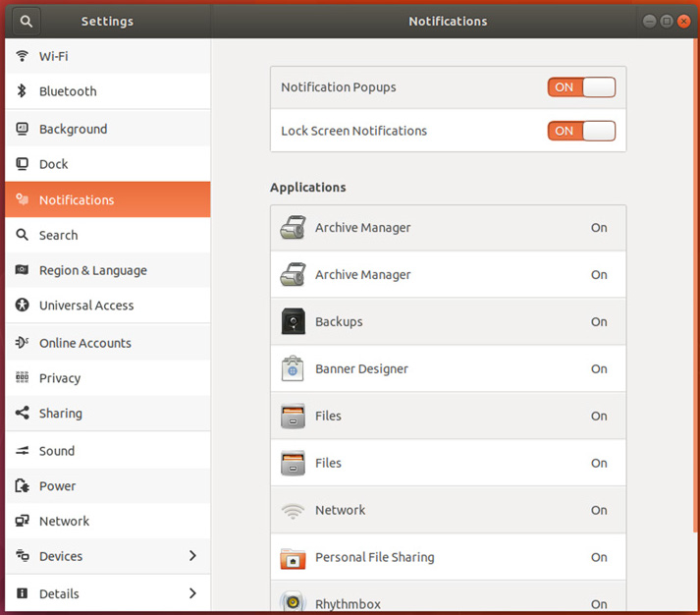Image resolution: width=700 pixels, height=615 pixels.
Task: Click the Personal File Sharing folder icon
Action: 293,558
